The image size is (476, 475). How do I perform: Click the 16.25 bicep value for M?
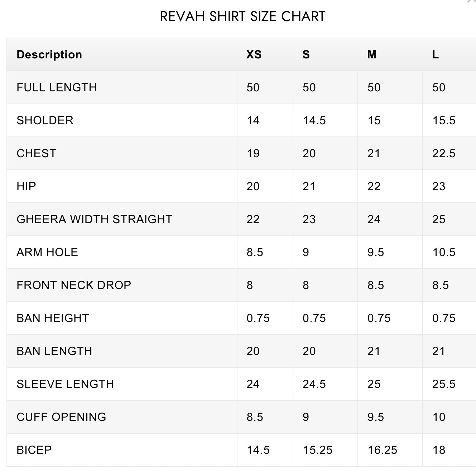coord(382,450)
